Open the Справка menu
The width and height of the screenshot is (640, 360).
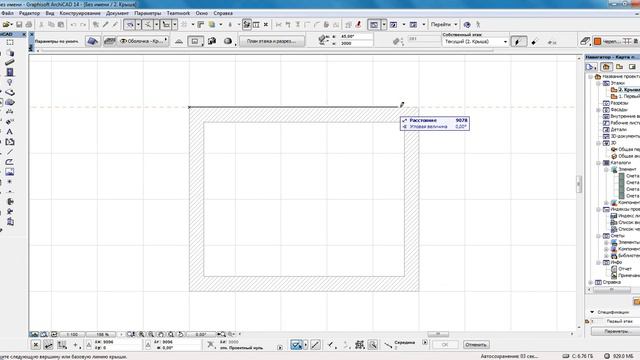coord(223,13)
